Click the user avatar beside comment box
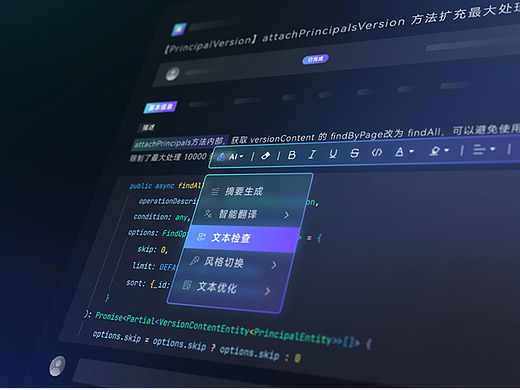The image size is (520, 390). pos(58,366)
